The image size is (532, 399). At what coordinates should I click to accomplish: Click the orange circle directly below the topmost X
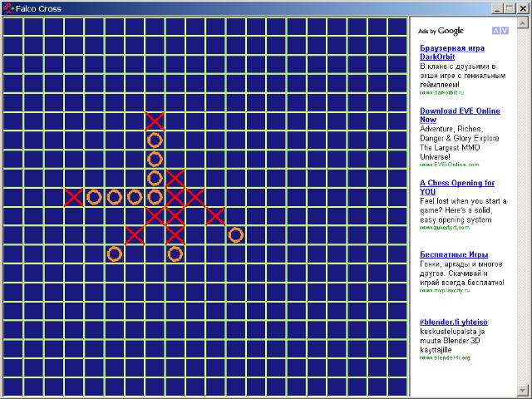[x=155, y=140]
